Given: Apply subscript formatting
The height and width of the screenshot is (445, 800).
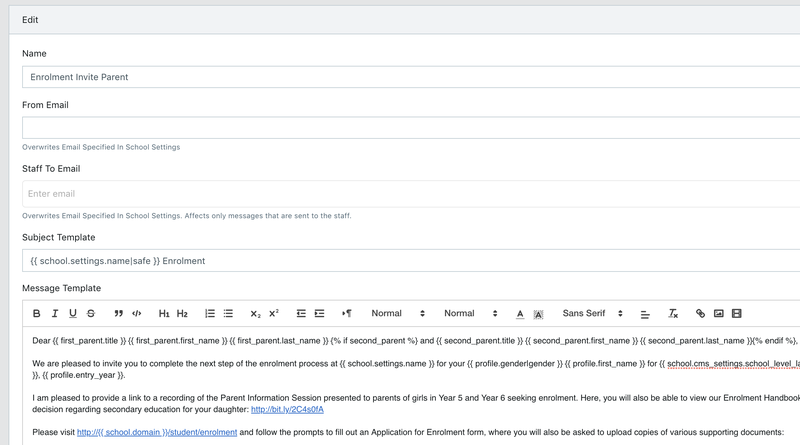Looking at the screenshot, I should tap(256, 313).
